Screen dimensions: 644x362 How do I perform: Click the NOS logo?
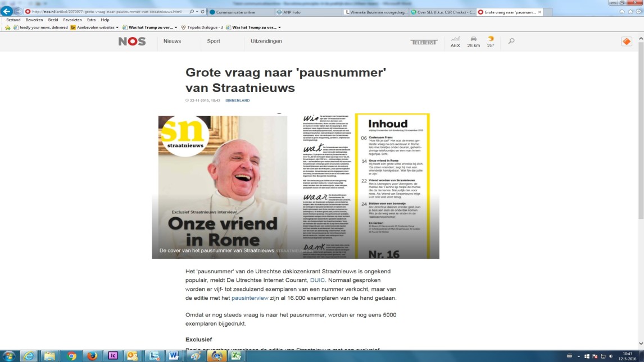[x=132, y=42]
